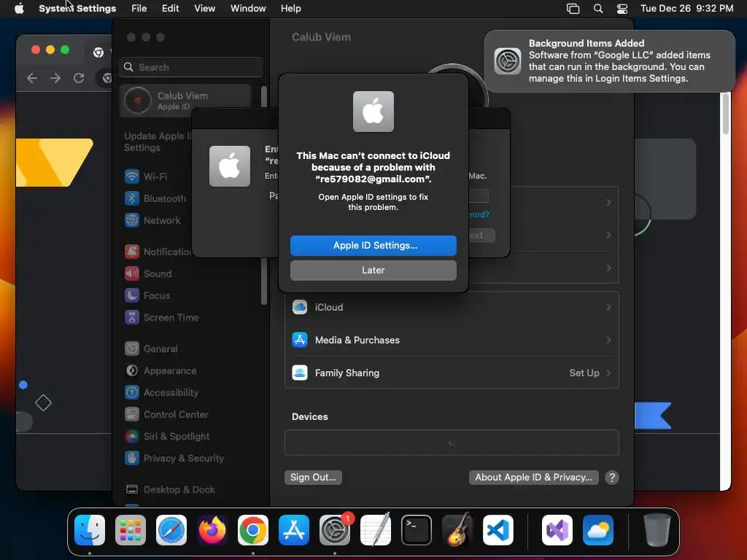Open the Help menu

pyautogui.click(x=290, y=9)
